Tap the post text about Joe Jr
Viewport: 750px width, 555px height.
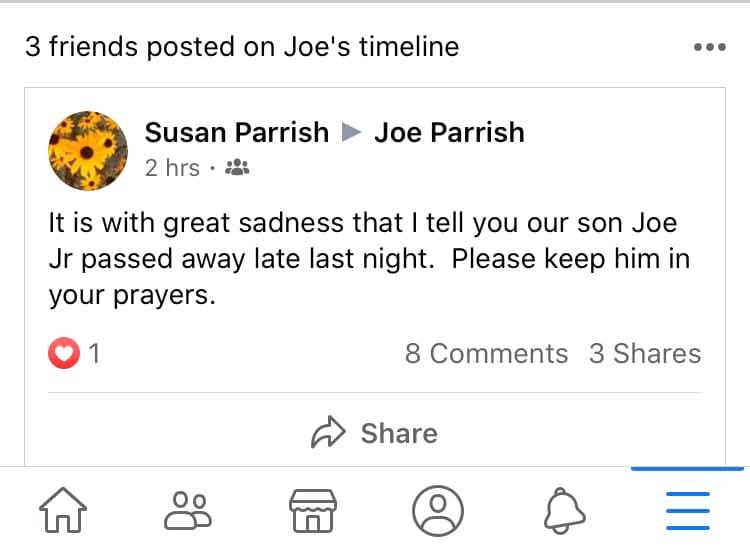pos(370,258)
